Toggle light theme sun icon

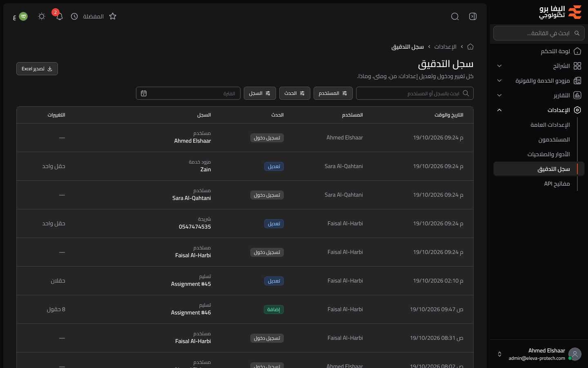42,16
